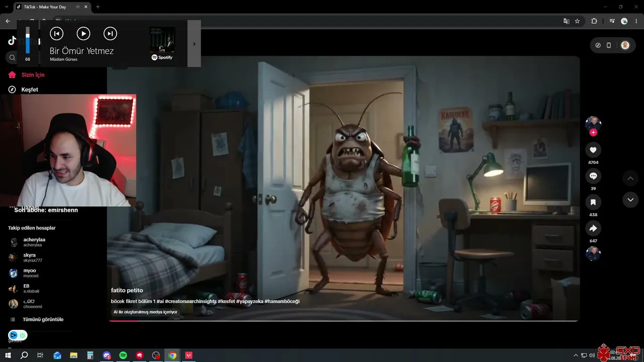Open the #kesfet hashtag
Image resolution: width=644 pixels, height=362 pixels.
point(226,301)
